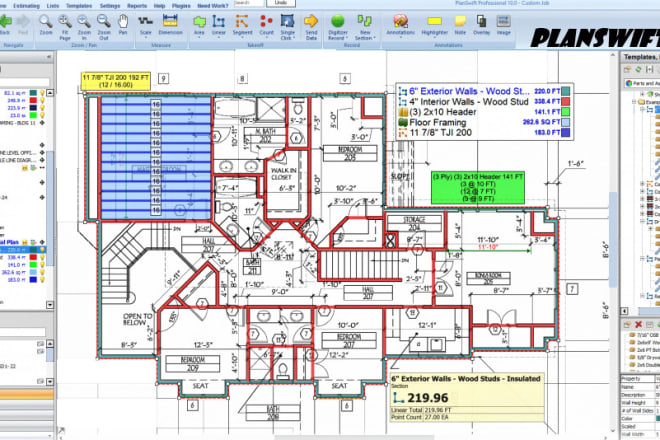The width and height of the screenshot is (660, 440).
Task: Click the Search field in menu bar
Action: point(249,3)
